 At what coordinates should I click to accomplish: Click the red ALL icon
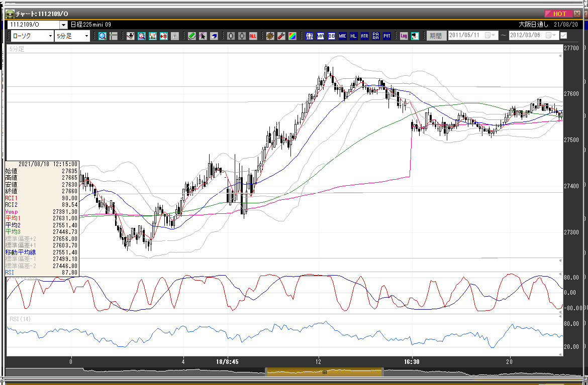(x=253, y=36)
